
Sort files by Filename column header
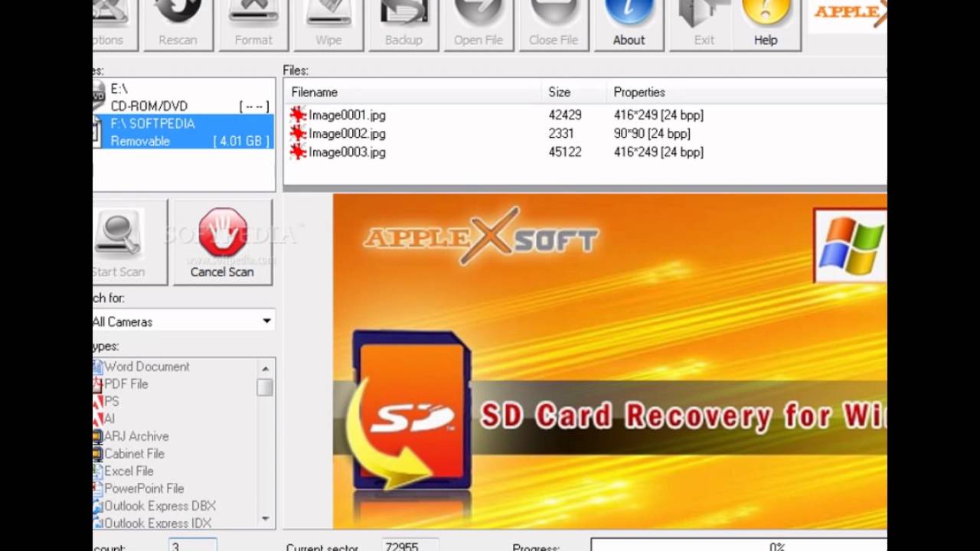click(x=314, y=92)
